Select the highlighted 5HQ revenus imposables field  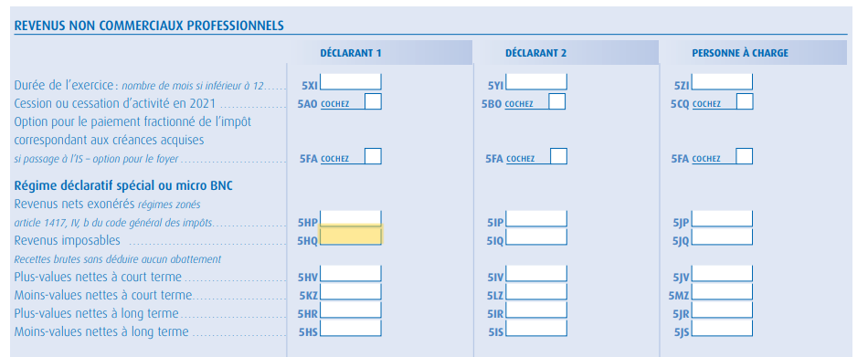(x=351, y=236)
